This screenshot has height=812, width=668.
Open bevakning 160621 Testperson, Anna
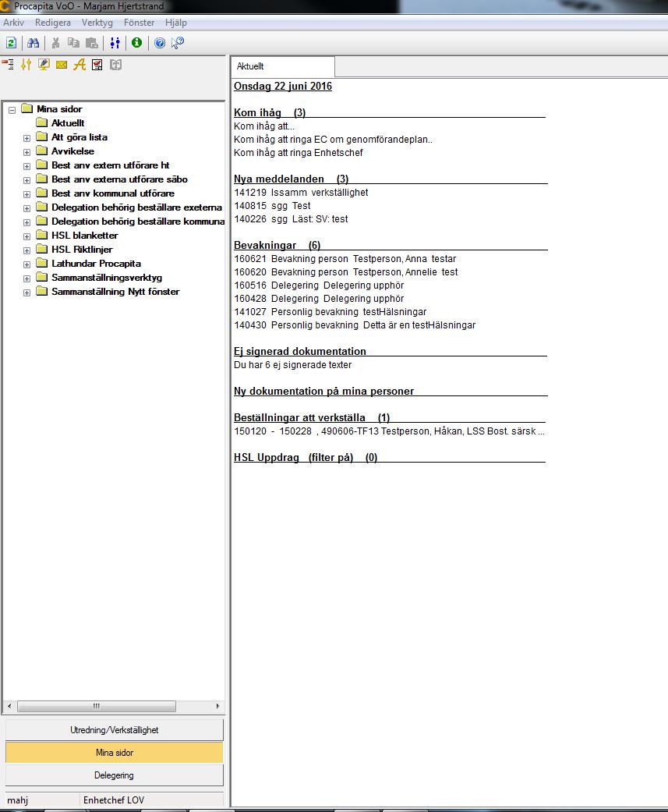click(x=345, y=258)
